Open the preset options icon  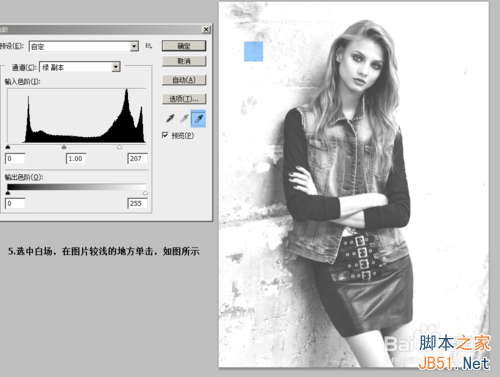pyautogui.click(x=149, y=46)
